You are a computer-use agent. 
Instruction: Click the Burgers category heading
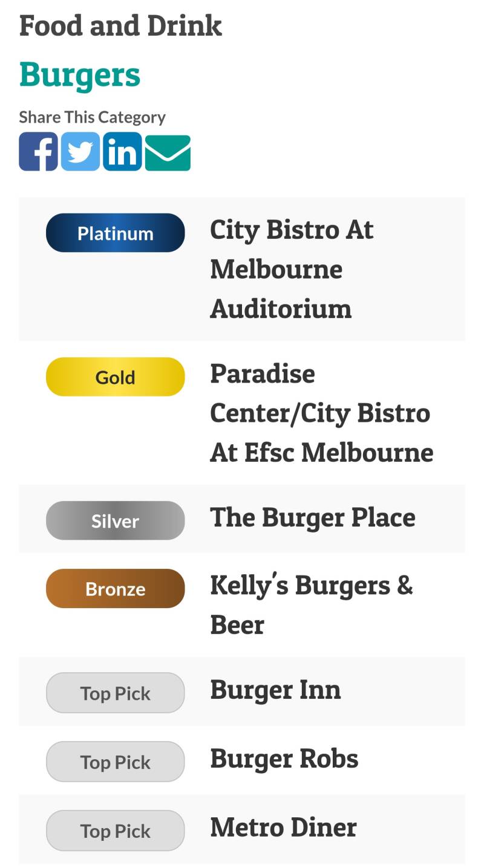click(80, 76)
